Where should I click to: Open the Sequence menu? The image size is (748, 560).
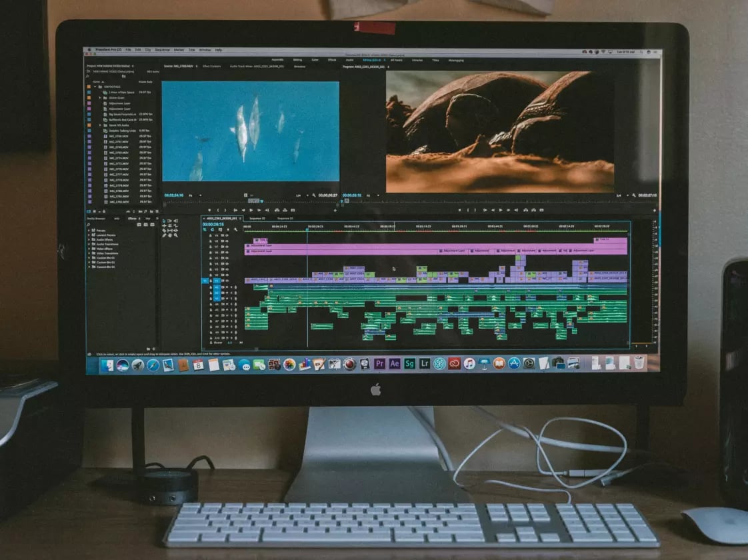pyautogui.click(x=162, y=49)
